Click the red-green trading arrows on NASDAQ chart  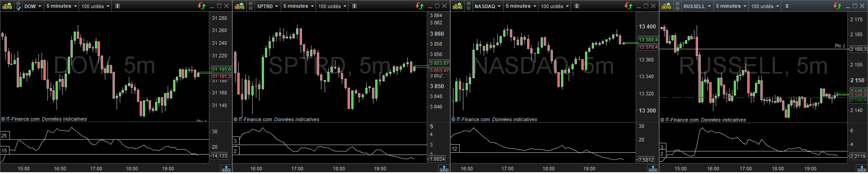tap(628, 6)
